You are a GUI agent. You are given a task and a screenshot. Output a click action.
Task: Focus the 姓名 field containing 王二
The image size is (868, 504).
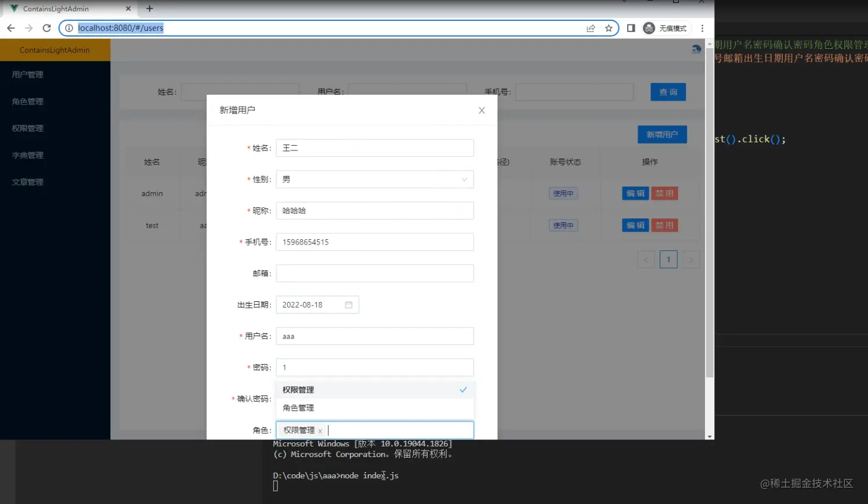click(375, 148)
